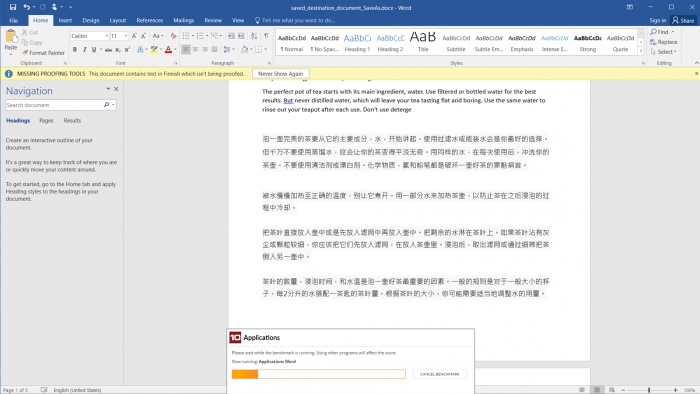Viewport: 700px width, 394px height.
Task: Close the Navigation pane
Action: 116,89
